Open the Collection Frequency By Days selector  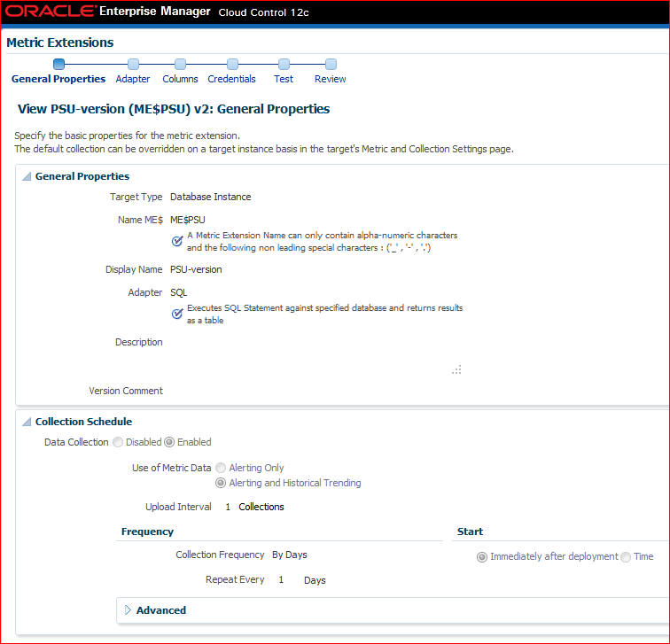(x=290, y=555)
